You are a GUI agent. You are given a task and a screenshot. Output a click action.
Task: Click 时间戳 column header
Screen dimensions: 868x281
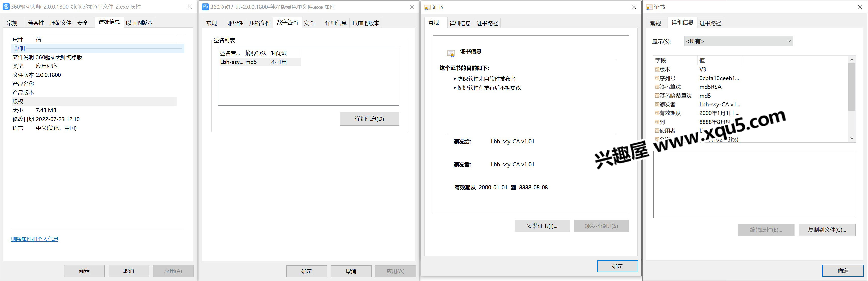tap(284, 53)
